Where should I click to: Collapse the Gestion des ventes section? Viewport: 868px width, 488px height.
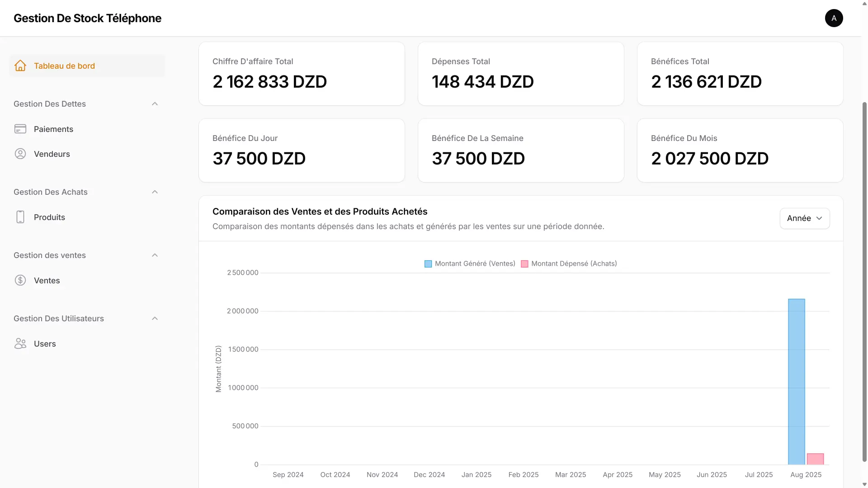point(155,255)
